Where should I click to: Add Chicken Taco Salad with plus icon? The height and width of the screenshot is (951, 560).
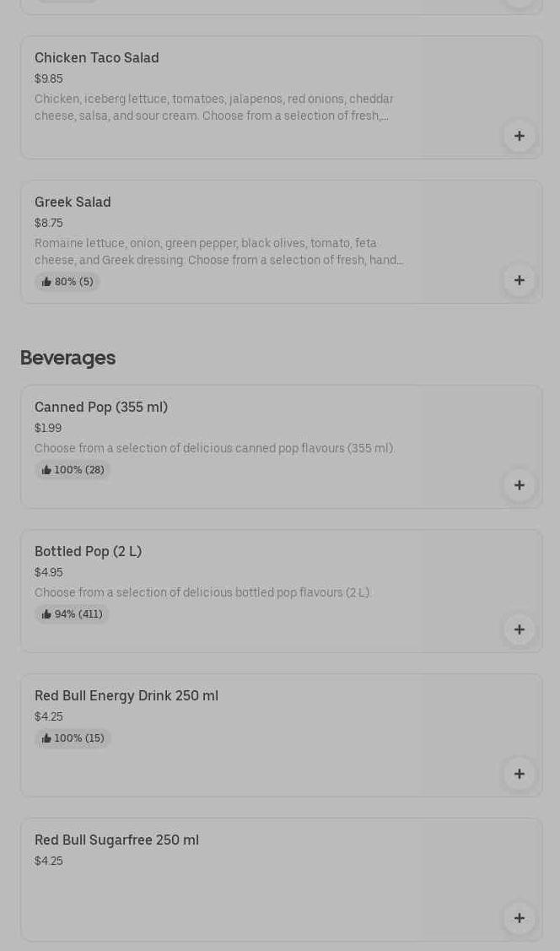coord(519,136)
